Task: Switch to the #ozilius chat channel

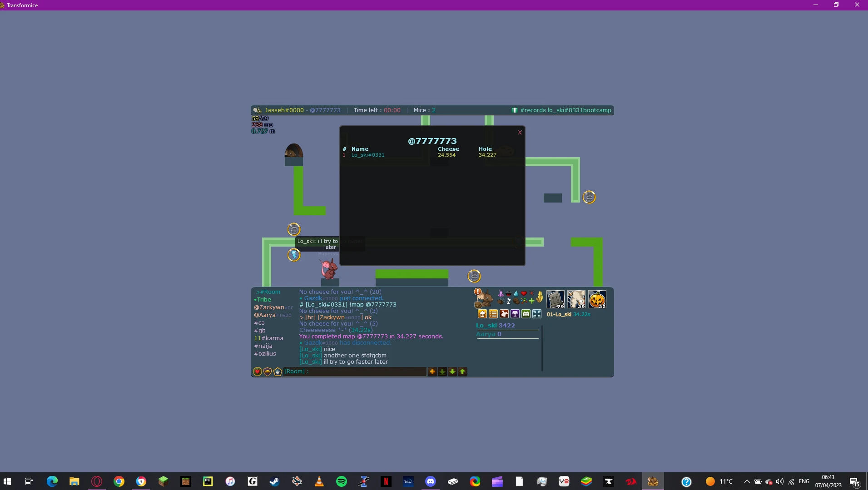Action: (265, 354)
